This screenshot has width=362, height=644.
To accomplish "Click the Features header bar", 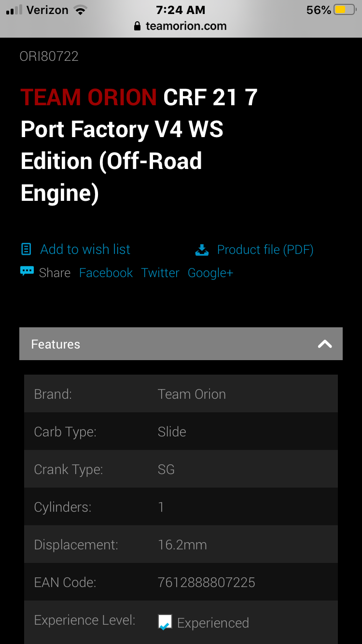I will tap(181, 344).
